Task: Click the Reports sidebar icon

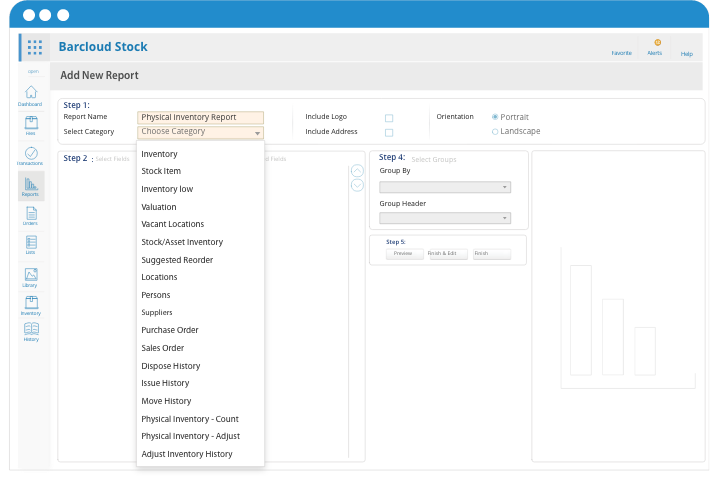Action: coord(30,186)
